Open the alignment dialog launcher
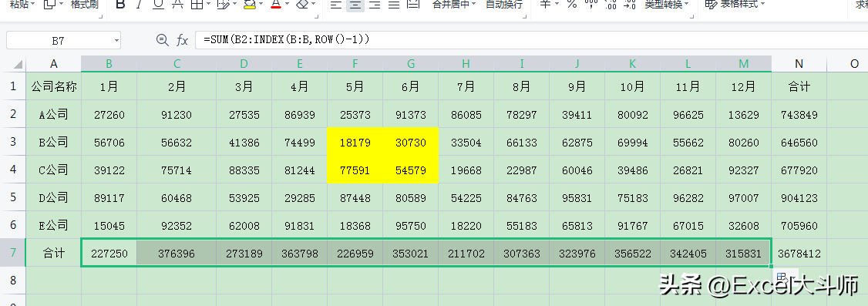This screenshot has height=306, width=868. (x=525, y=17)
